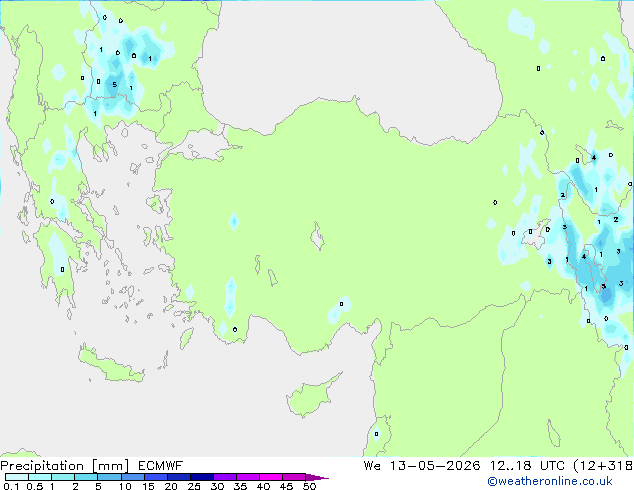This screenshot has height=490, width=634.
Task: Click the '0.1' legend scale label
Action: click(x=11, y=486)
